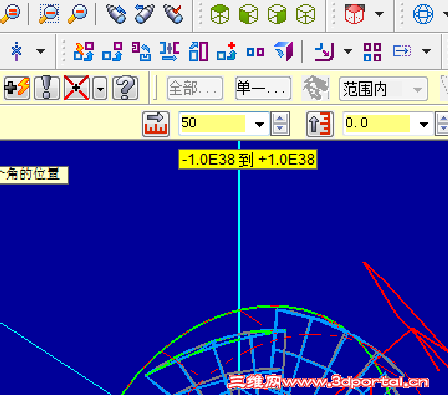This screenshot has width=448, height=395.
Task: Click the first camera rotate view icon
Action: pyautogui.click(x=116, y=14)
